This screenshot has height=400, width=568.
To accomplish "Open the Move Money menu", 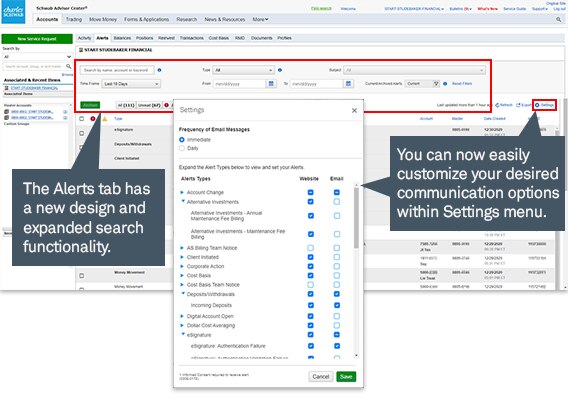I will tap(103, 20).
